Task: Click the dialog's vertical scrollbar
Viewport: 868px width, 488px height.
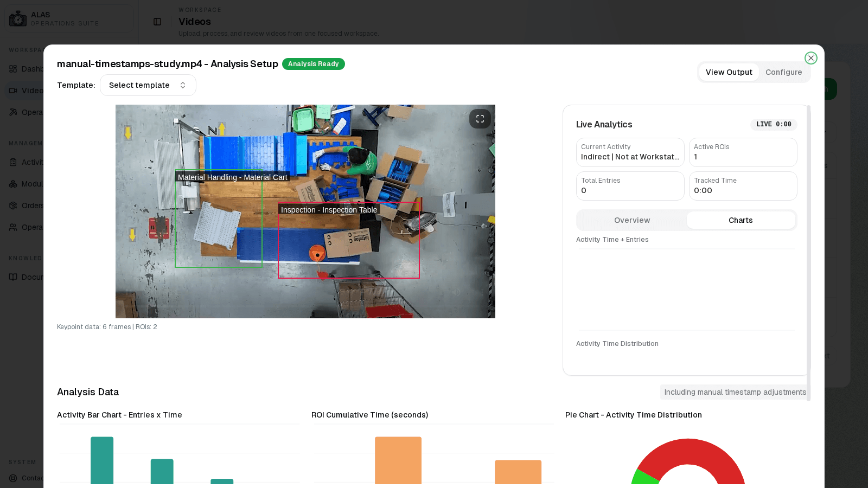Action: pyautogui.click(x=808, y=253)
